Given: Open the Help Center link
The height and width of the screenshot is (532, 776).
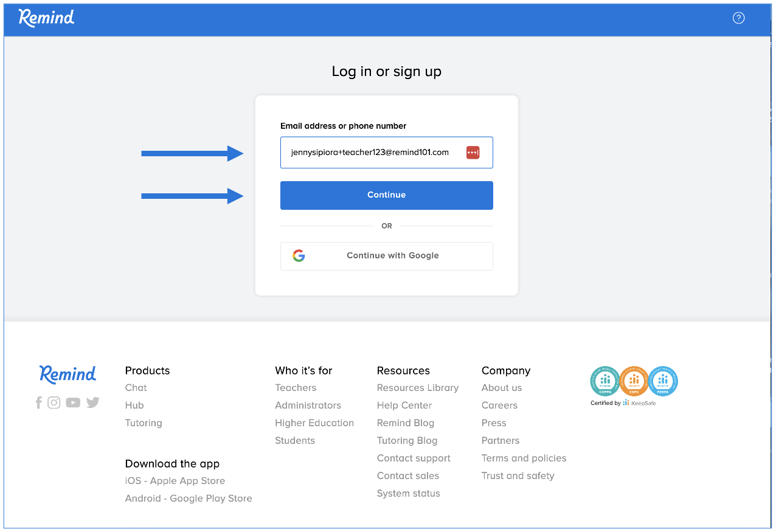Looking at the screenshot, I should click(404, 406).
